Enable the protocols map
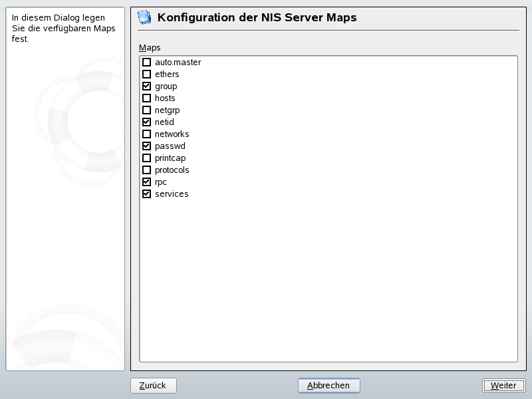Image resolution: width=532 pixels, height=399 pixels. (x=146, y=170)
